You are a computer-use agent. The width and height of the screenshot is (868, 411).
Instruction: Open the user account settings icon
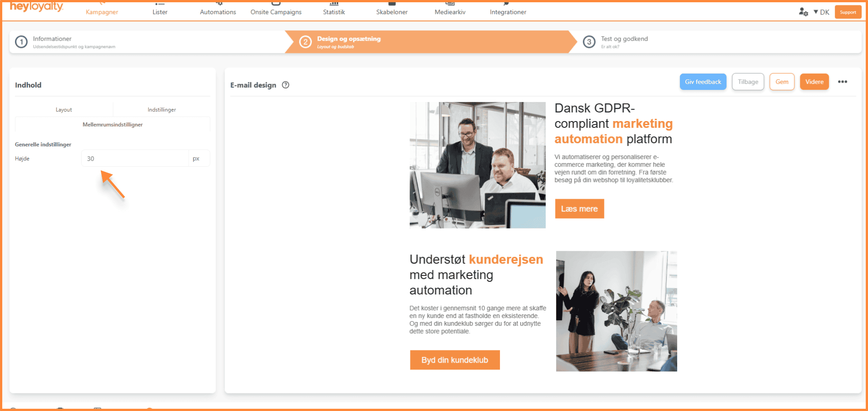pyautogui.click(x=803, y=12)
